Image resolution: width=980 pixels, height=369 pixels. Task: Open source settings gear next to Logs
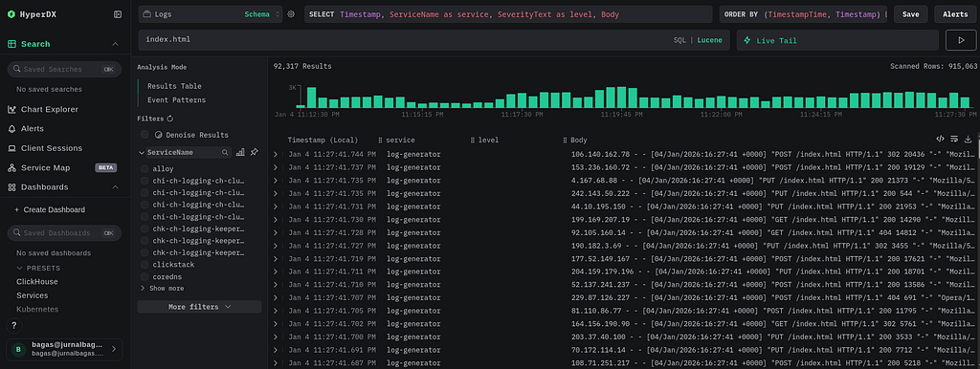click(x=291, y=14)
